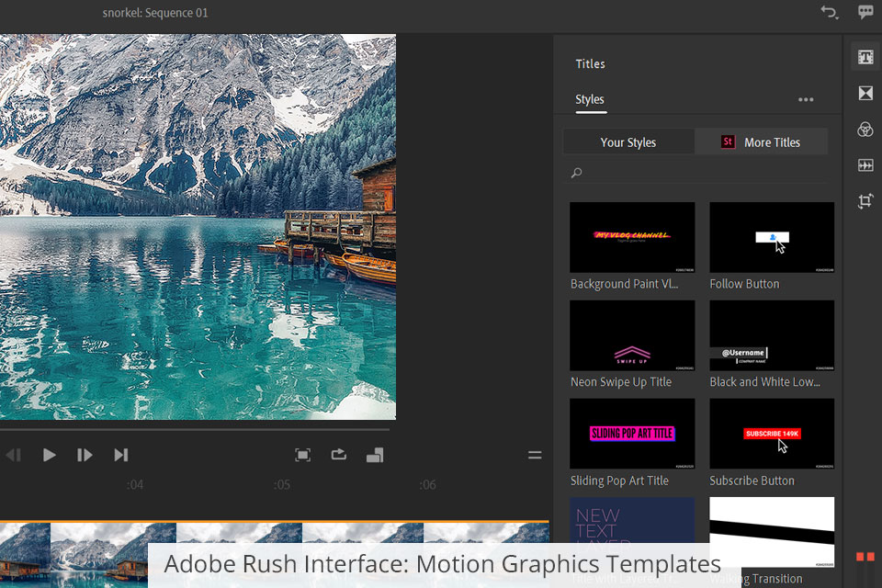Select Neon Swipe Up Title thumbnail

(x=632, y=335)
